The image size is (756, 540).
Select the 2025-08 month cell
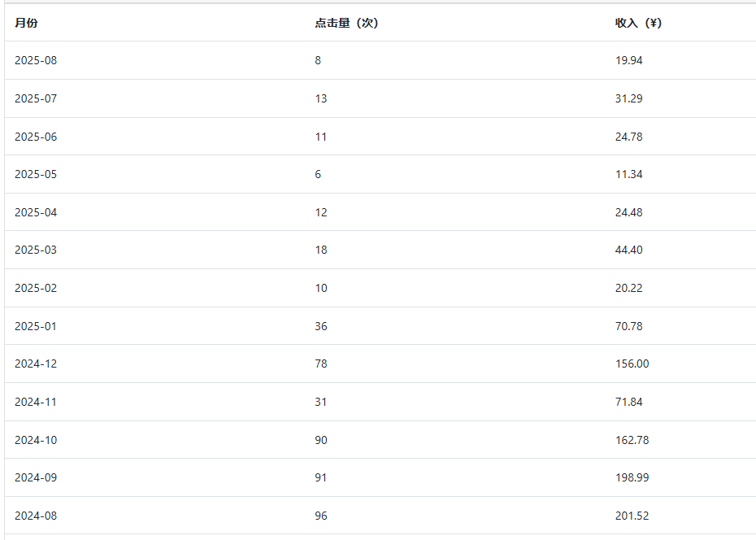click(x=36, y=60)
